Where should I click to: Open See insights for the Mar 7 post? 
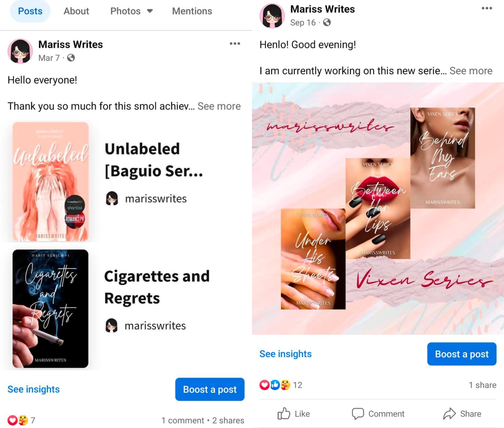(34, 389)
